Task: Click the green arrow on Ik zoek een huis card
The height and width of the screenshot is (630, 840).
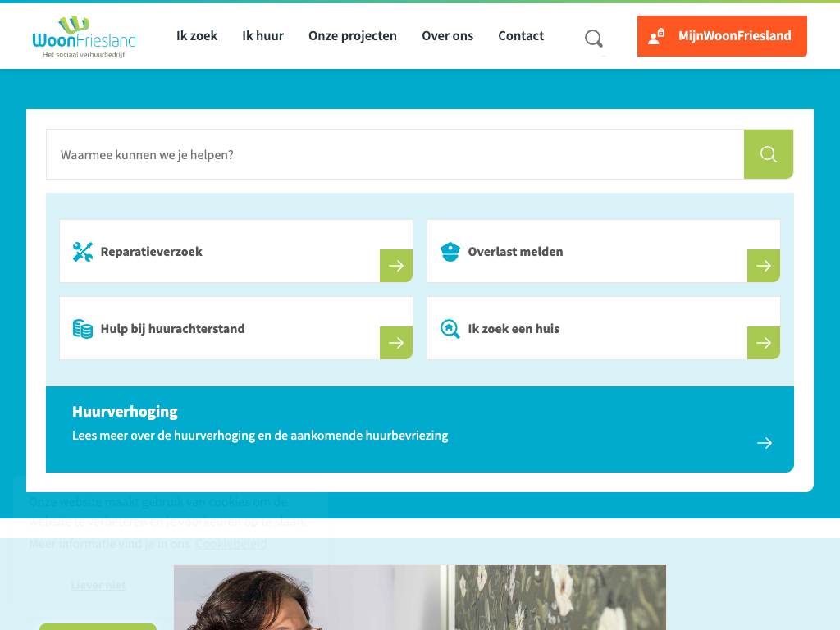Action: pos(764,343)
